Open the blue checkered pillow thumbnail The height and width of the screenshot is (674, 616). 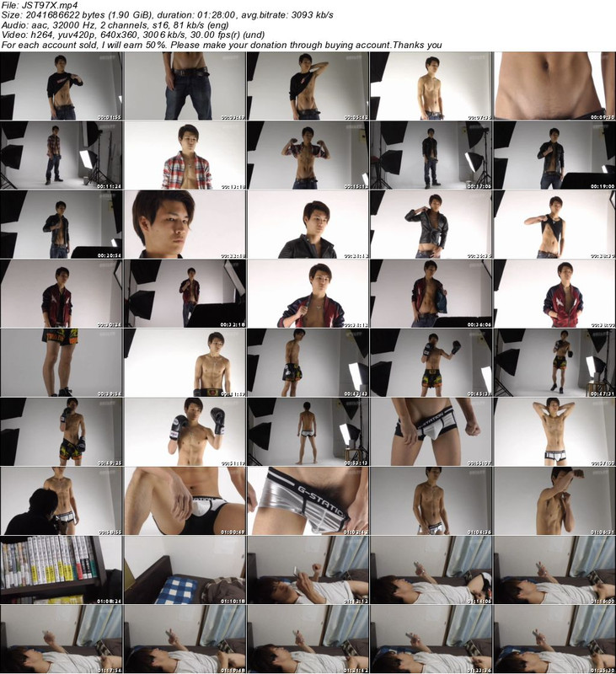pos(185,570)
